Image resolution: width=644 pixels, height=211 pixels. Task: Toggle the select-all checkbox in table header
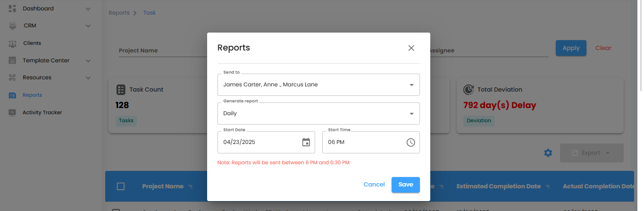121,186
